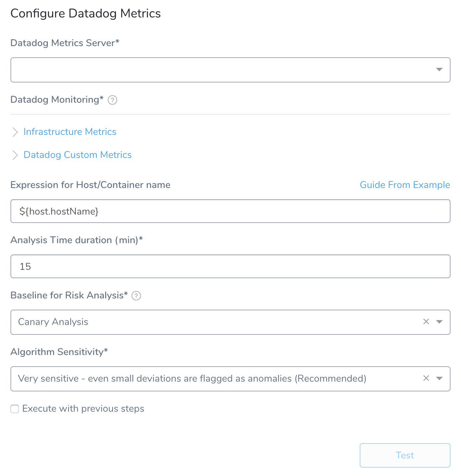Focus the Host/Container name expression field
The width and height of the screenshot is (461, 476).
coord(230,211)
